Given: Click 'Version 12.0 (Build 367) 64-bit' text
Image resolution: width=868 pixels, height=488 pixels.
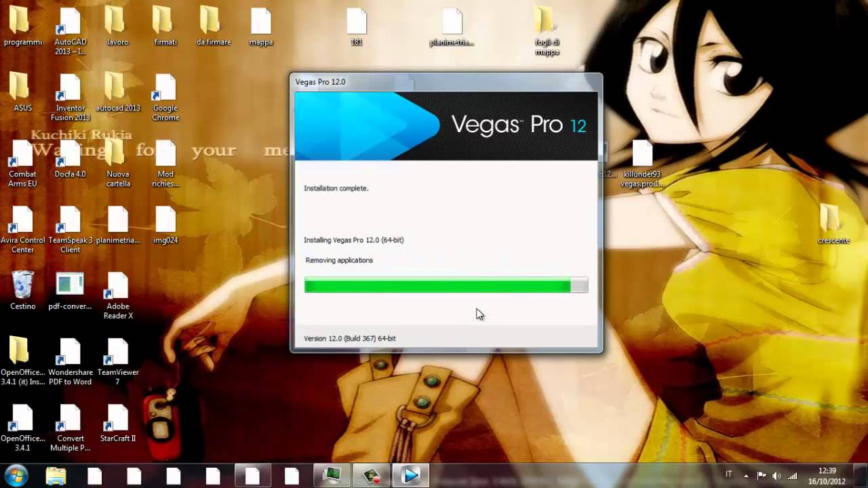Looking at the screenshot, I should click(350, 338).
